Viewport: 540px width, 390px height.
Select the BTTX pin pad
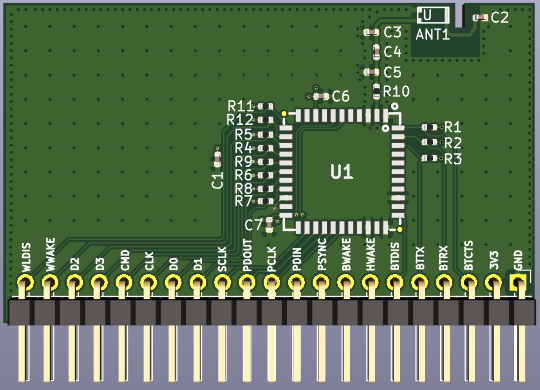(x=420, y=283)
